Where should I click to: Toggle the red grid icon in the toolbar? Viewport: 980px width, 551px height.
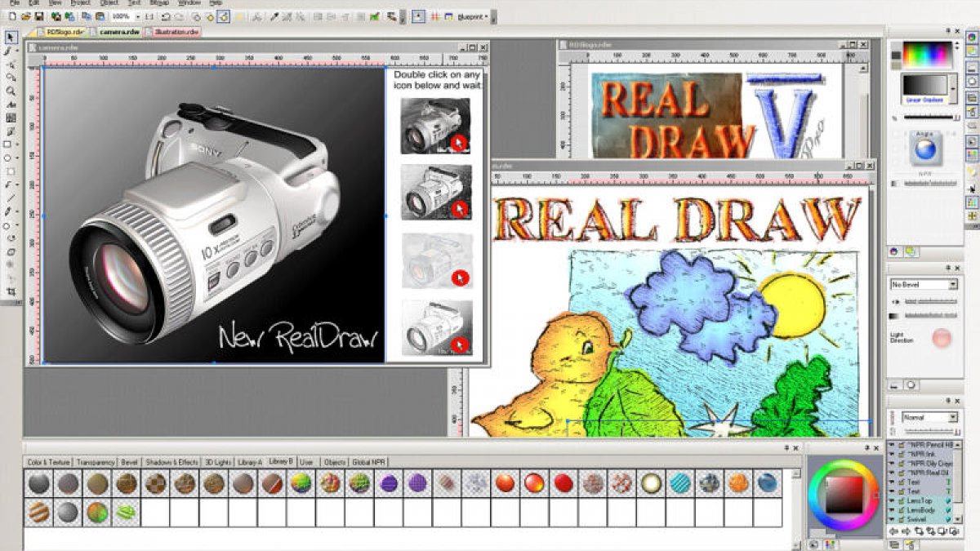click(x=436, y=16)
